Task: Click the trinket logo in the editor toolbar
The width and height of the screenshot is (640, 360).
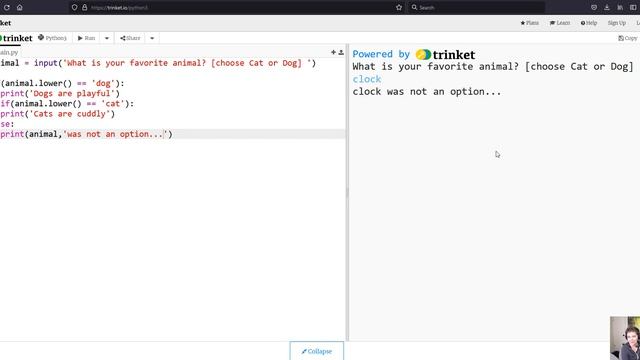Action: pos(16,38)
